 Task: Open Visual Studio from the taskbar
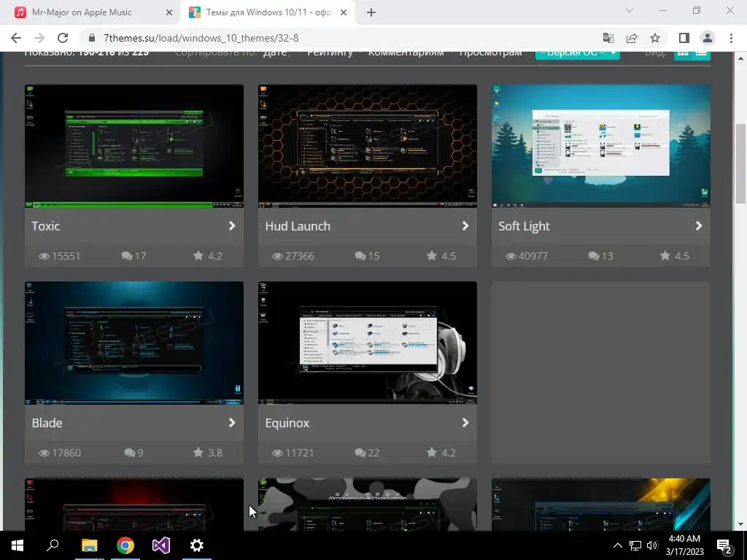click(x=161, y=545)
